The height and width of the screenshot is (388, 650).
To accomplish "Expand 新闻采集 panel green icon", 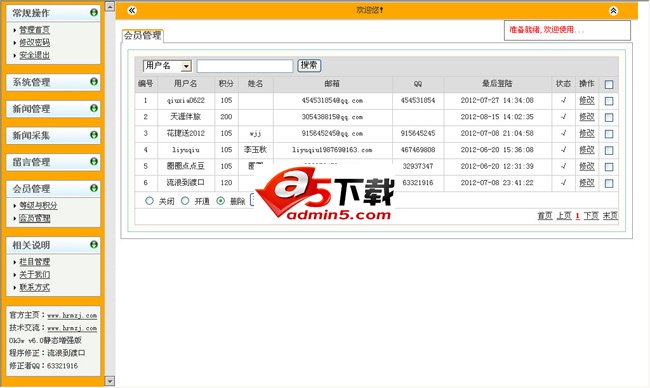I will [94, 135].
